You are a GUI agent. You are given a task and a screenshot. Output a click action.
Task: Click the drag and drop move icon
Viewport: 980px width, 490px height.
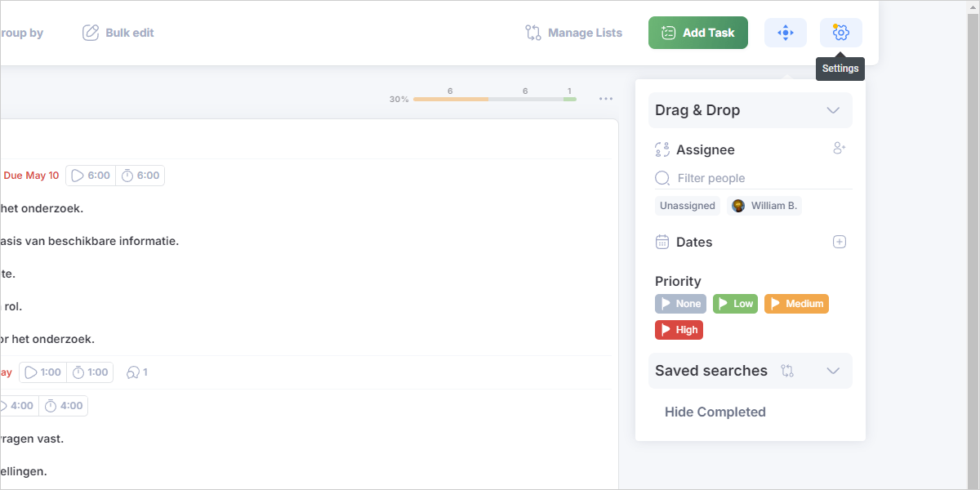[x=785, y=33]
